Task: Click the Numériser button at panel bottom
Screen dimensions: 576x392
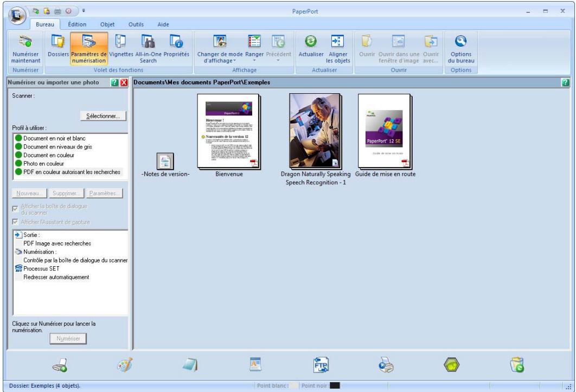Action: click(68, 338)
